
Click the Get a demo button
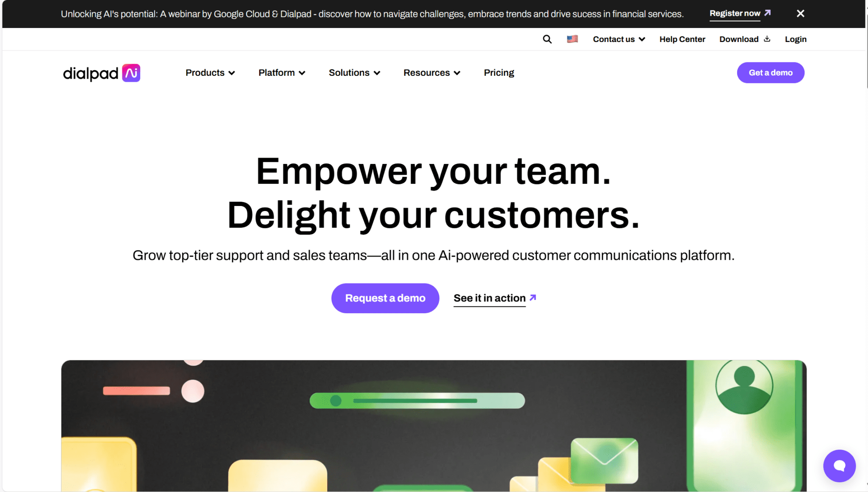coord(771,73)
